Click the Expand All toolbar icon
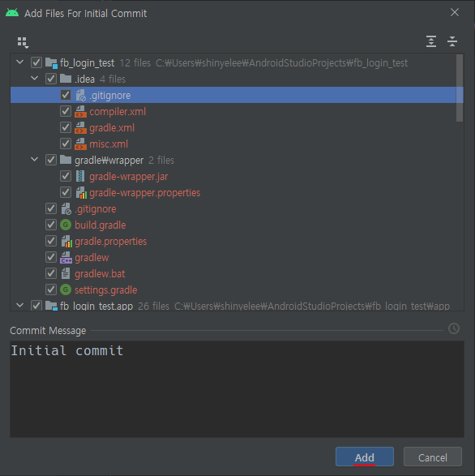475x476 pixels. tap(431, 41)
